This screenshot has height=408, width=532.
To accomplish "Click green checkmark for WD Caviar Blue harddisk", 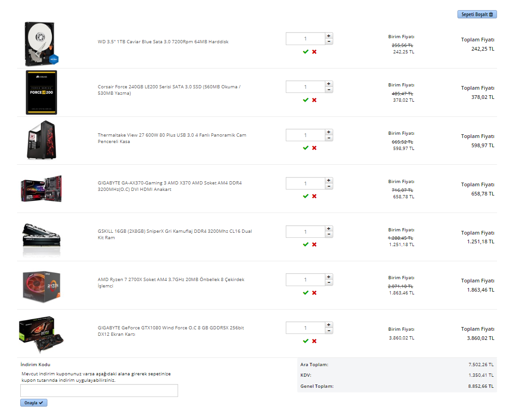I will point(306,52).
